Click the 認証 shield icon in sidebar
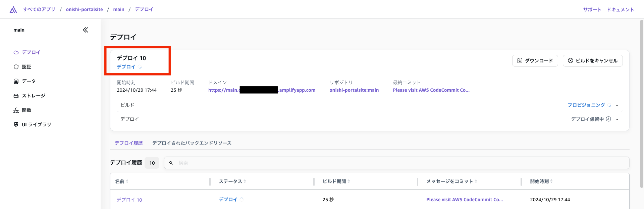Image resolution: width=644 pixels, height=209 pixels. click(16, 67)
